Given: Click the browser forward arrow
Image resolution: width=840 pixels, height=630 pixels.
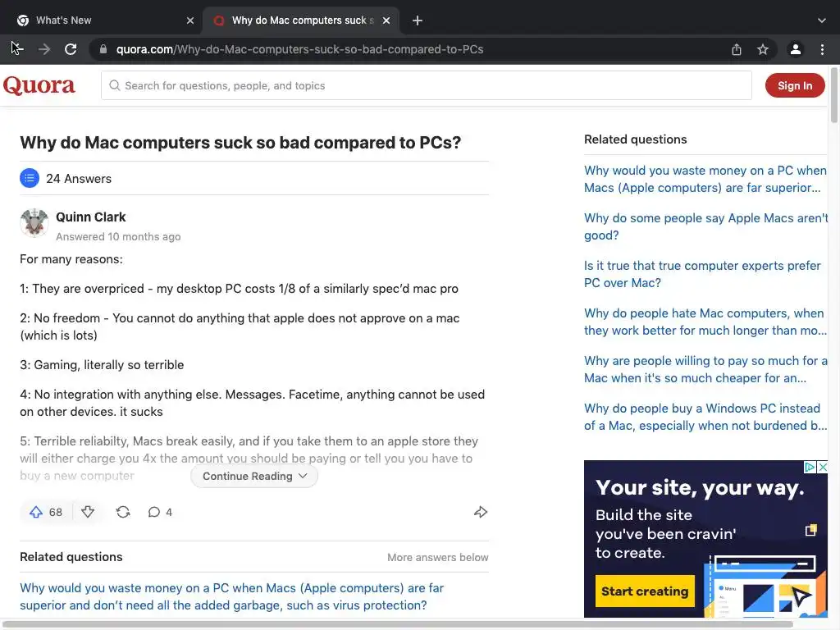Looking at the screenshot, I should point(44,49).
